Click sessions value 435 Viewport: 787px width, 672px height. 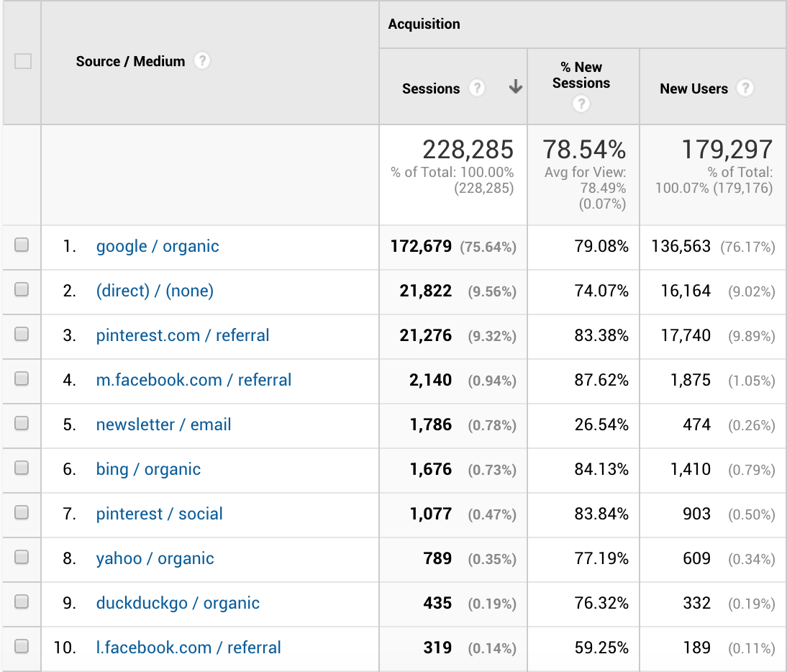tap(437, 603)
